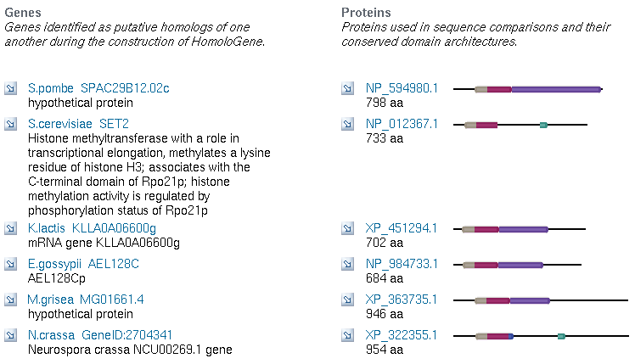Open the S.pombe SPAC29B12.02c gene link
The height and width of the screenshot is (364, 635).
(x=98, y=88)
